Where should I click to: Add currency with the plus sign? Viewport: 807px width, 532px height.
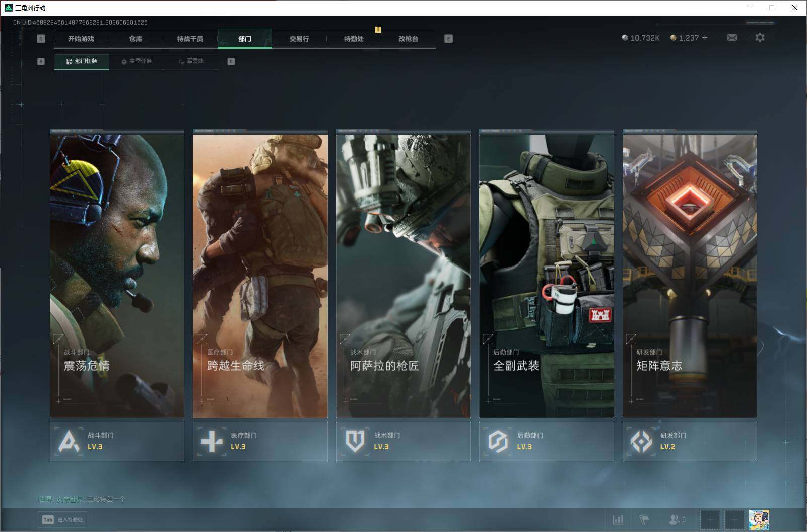[x=705, y=38]
